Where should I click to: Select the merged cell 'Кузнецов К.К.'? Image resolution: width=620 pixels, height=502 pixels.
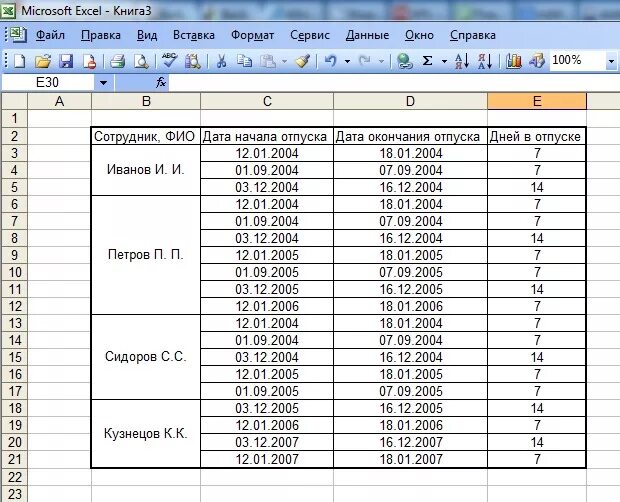146,434
